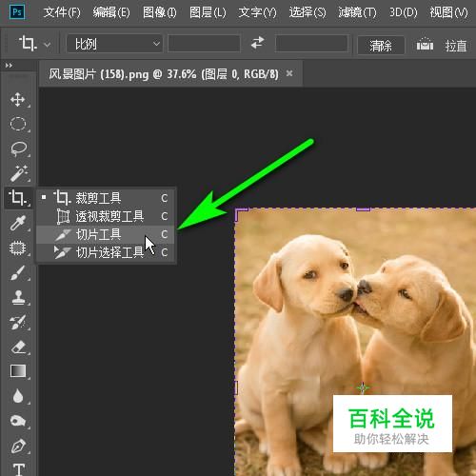This screenshot has width=476, height=476.
Task: Select the Brush tool
Action: [18, 273]
